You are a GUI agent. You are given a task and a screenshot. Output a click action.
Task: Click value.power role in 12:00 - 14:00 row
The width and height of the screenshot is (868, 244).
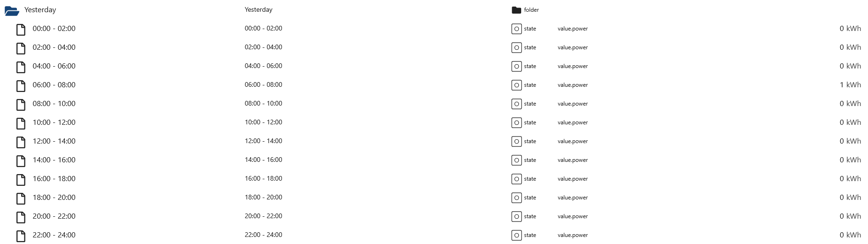click(x=572, y=141)
